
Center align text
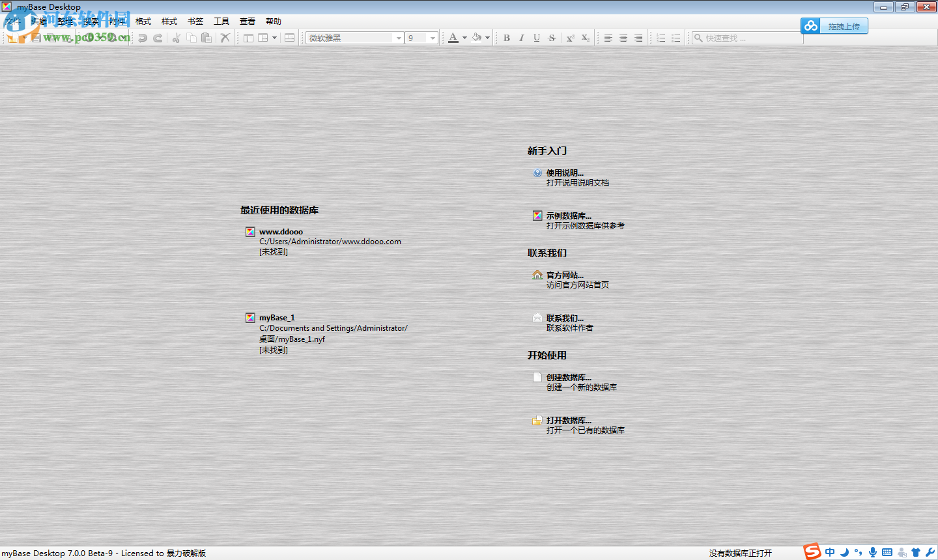coord(623,38)
